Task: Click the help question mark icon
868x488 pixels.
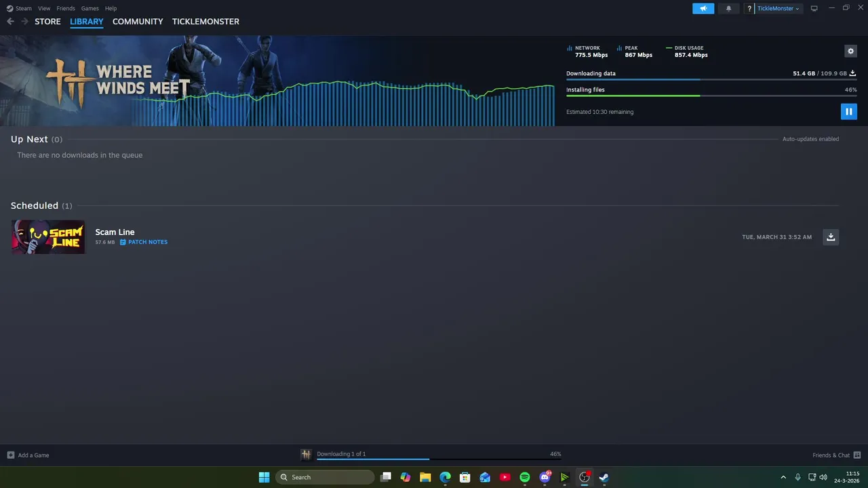Action: [749, 8]
